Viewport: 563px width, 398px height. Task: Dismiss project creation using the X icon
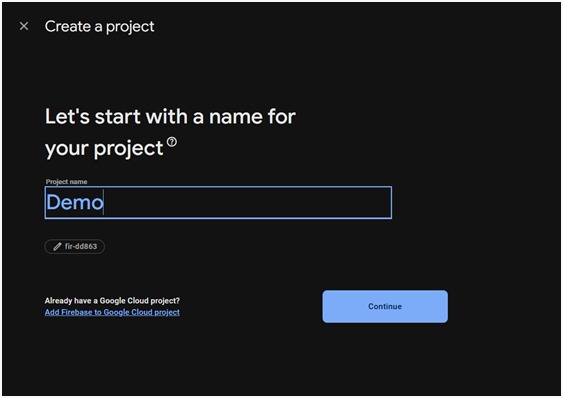coord(24,26)
